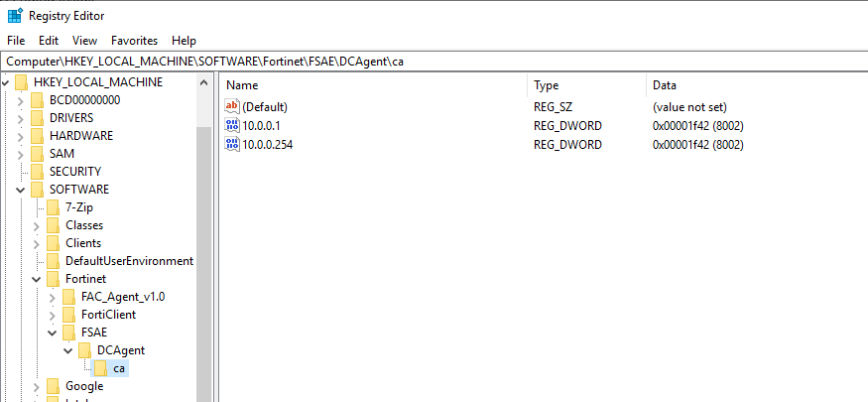Click the DWORD icon beside 10.0.0.254
This screenshot has height=402, width=868.
(x=233, y=145)
